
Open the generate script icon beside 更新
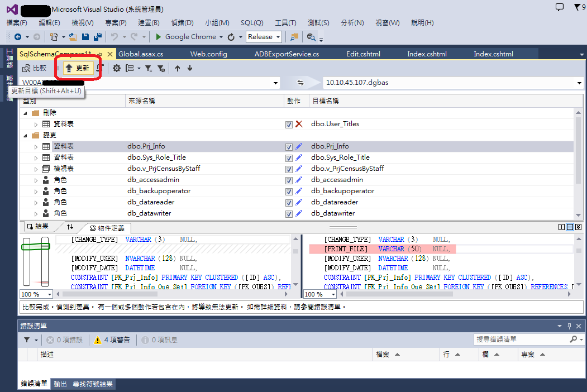pos(100,68)
